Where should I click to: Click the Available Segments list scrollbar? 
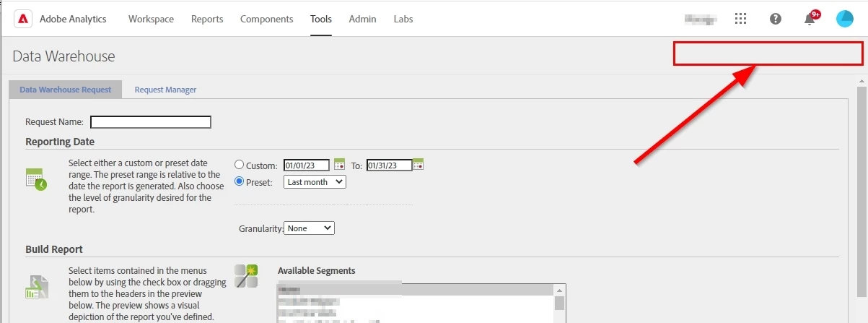coord(560,302)
